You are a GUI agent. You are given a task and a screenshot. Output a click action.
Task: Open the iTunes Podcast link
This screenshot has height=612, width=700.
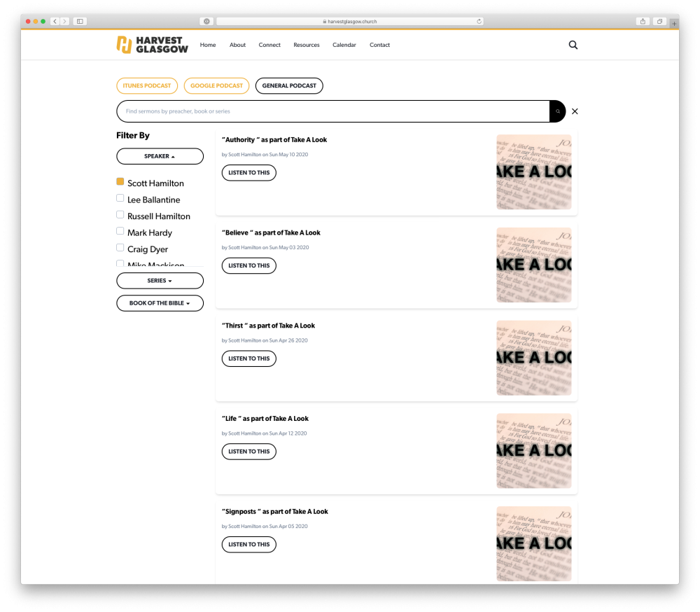point(147,85)
